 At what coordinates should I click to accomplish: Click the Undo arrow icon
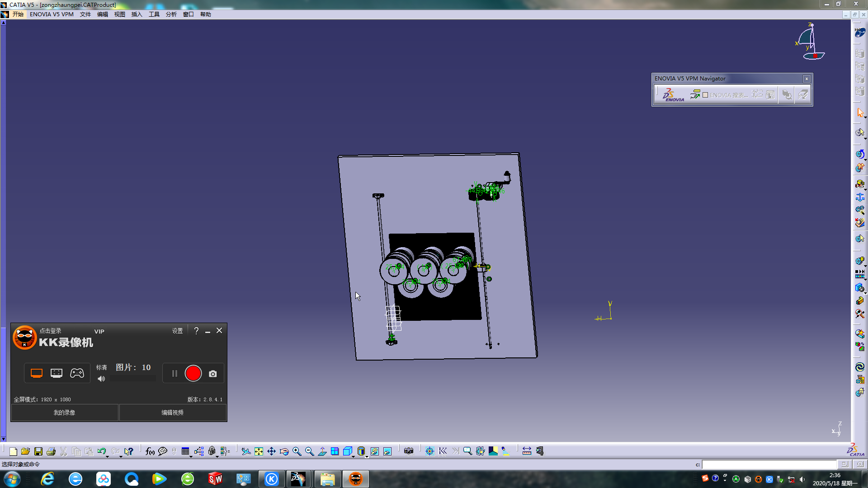[101, 451]
